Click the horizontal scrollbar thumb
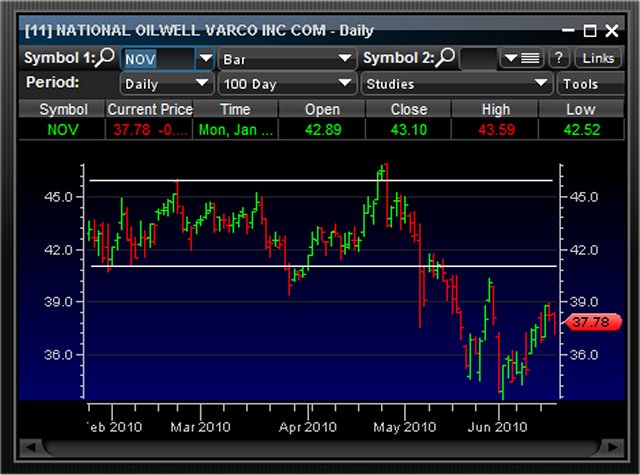The width and height of the screenshot is (640, 475). coord(322,447)
